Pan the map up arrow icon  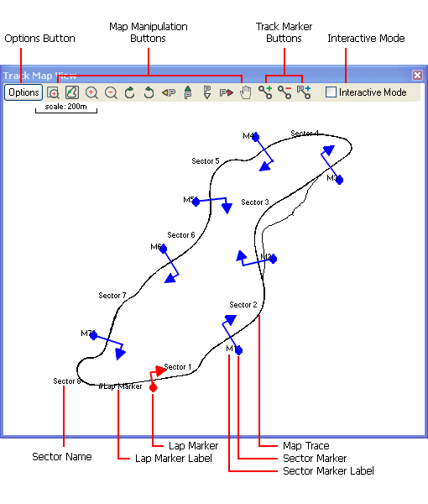coord(188,92)
